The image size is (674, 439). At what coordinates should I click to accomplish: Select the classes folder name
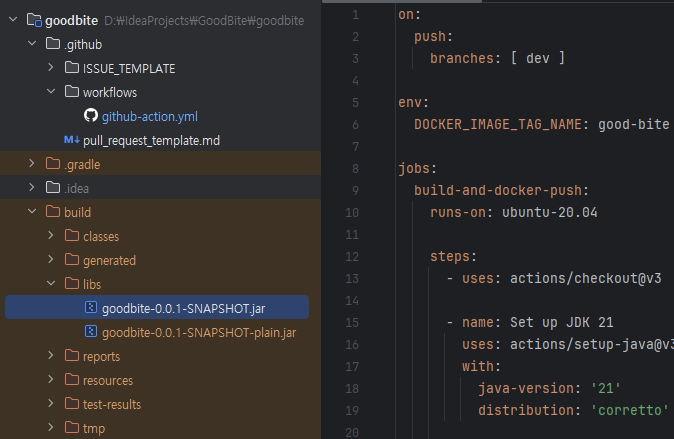[x=101, y=236]
